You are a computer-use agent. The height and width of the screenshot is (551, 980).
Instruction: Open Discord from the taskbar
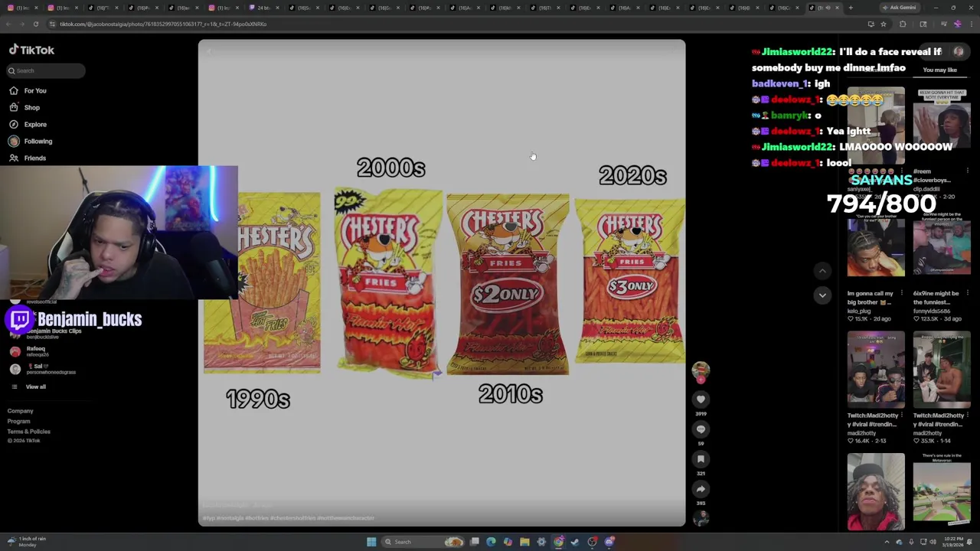[609, 542]
